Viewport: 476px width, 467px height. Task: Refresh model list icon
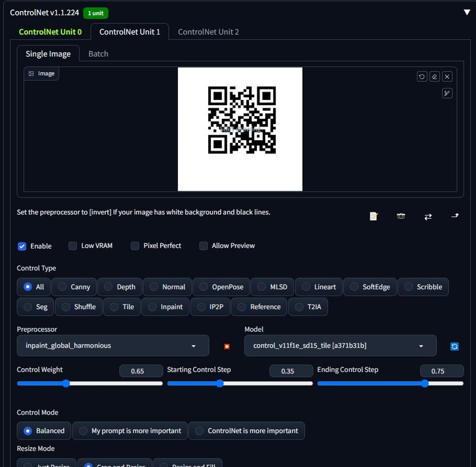pyautogui.click(x=454, y=346)
